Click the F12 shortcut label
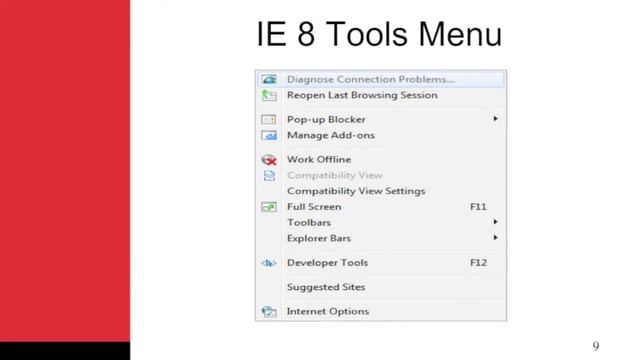 pyautogui.click(x=478, y=263)
